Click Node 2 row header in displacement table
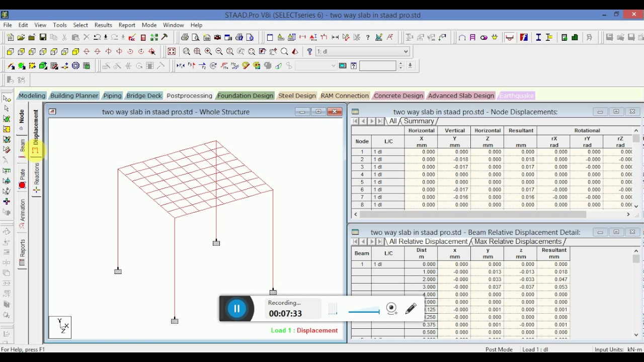Viewport: 644px width, 362px height. (362, 159)
